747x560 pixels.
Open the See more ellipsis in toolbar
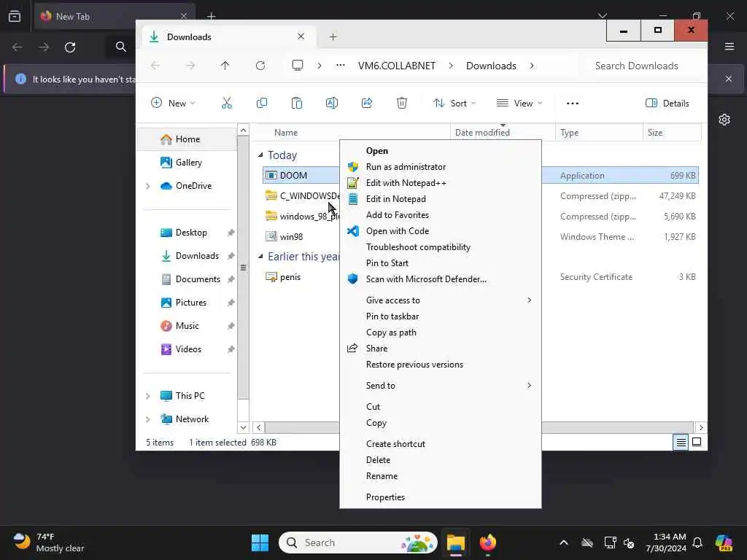coord(573,104)
